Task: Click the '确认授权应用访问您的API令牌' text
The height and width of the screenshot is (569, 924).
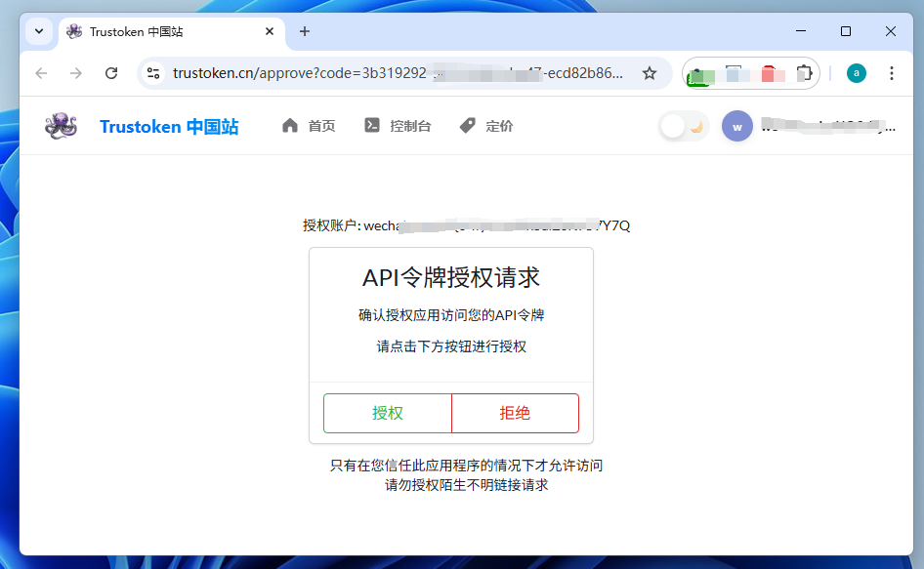Action: (451, 315)
